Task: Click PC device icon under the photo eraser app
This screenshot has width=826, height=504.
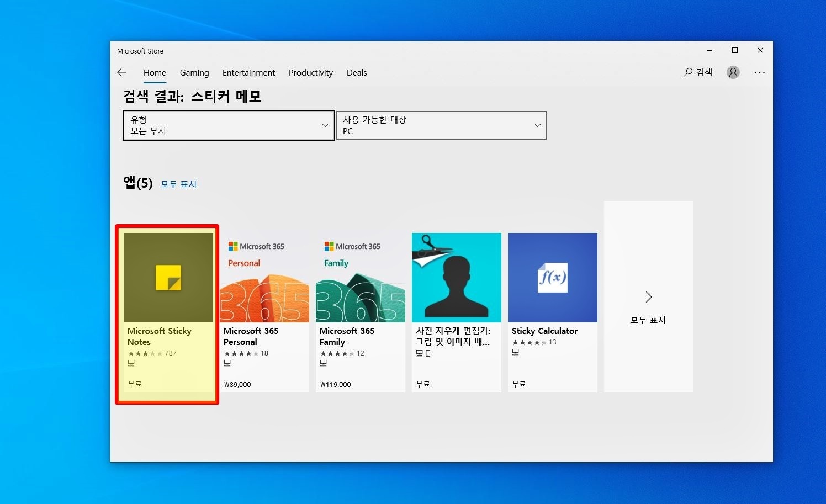Action: pos(420,353)
